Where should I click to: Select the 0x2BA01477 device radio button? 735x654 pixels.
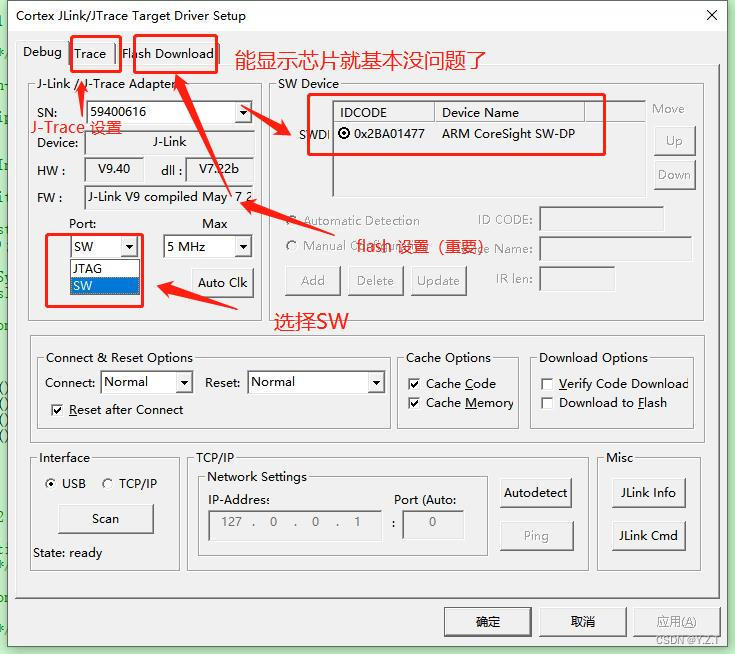pyautogui.click(x=344, y=134)
